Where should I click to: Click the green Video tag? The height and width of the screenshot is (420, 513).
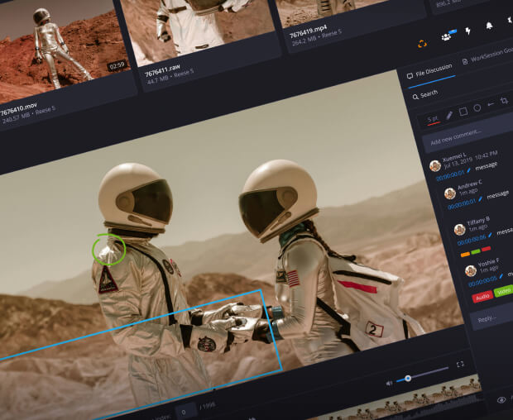tap(504, 290)
